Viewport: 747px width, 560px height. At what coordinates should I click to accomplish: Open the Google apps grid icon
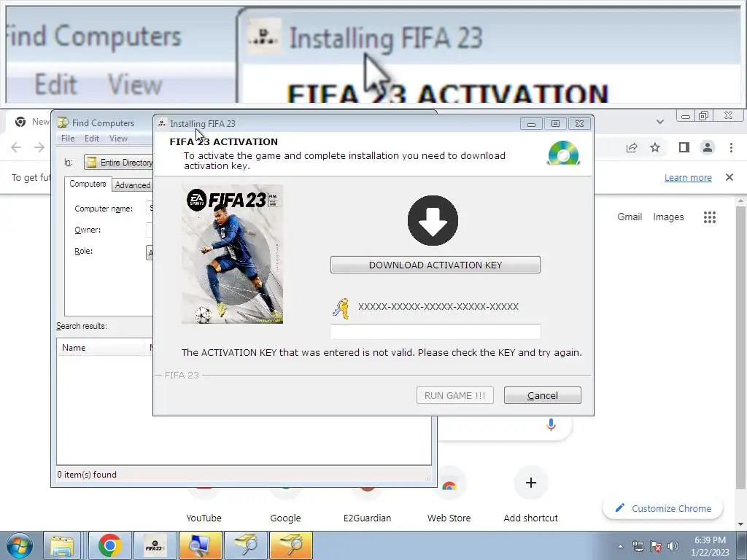tap(709, 217)
